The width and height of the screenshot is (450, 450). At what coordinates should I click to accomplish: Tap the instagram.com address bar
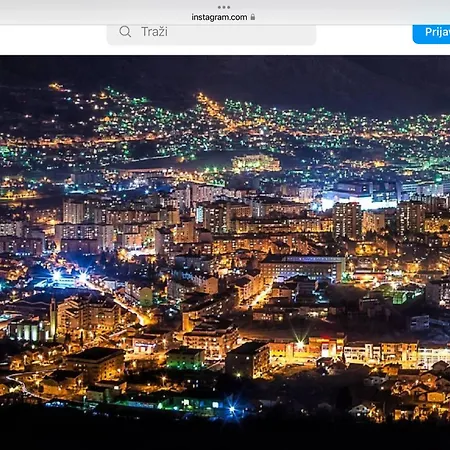pyautogui.click(x=223, y=17)
